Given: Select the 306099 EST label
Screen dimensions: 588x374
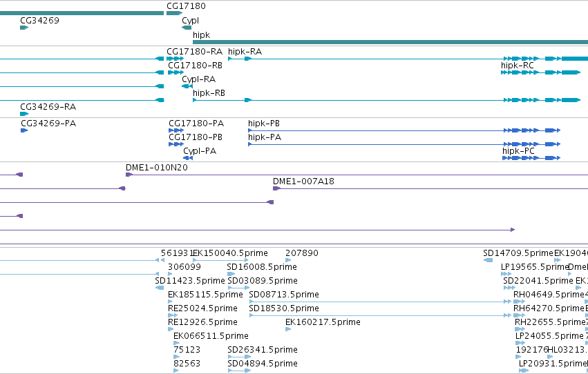Looking at the screenshot, I should [x=184, y=267].
